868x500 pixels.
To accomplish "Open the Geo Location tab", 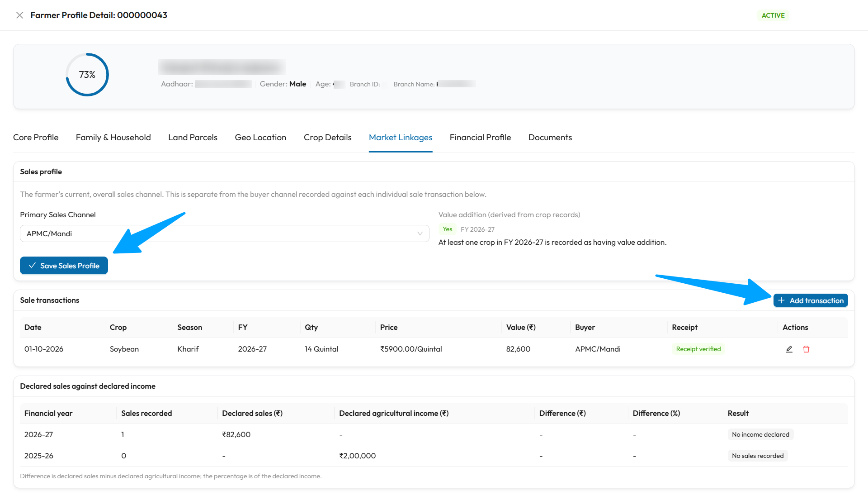I will coord(260,138).
